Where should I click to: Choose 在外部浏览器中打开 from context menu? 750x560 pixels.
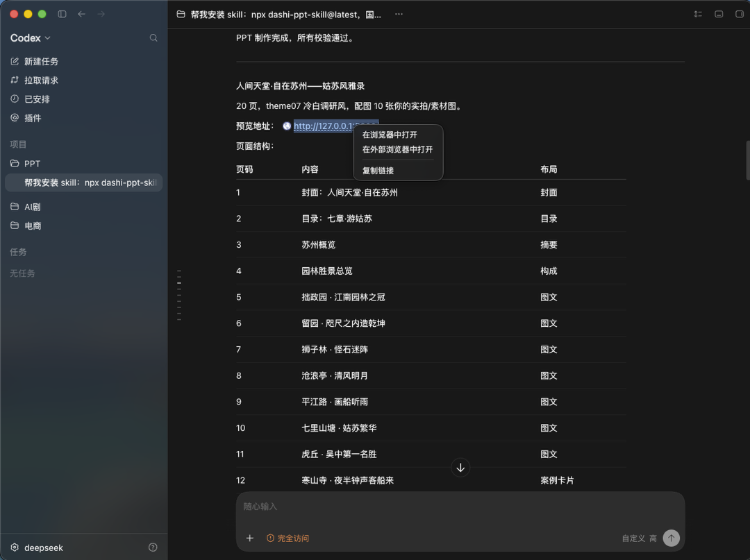click(x=398, y=150)
